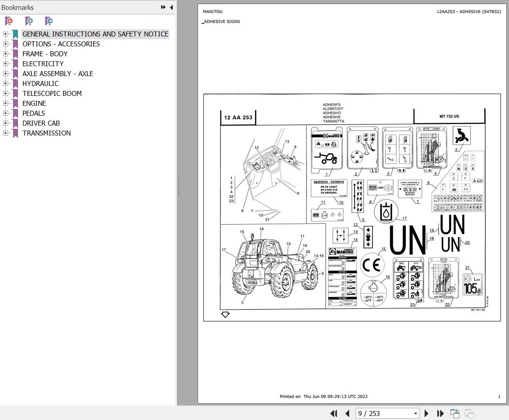Screen dimensions: 509x420
Task: Open the DRIVER CAB bookmark
Action: pyautogui.click(x=41, y=123)
